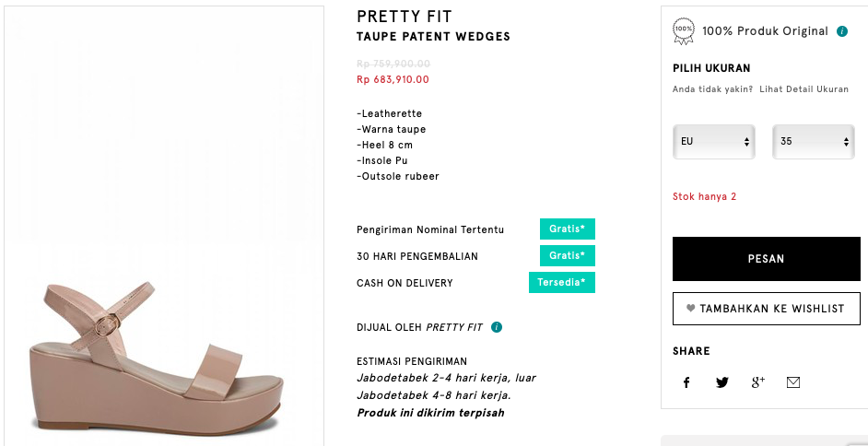Click Gratis badge for 30 Hari Pengembalian
The height and width of the screenshot is (446, 868).
click(x=568, y=256)
